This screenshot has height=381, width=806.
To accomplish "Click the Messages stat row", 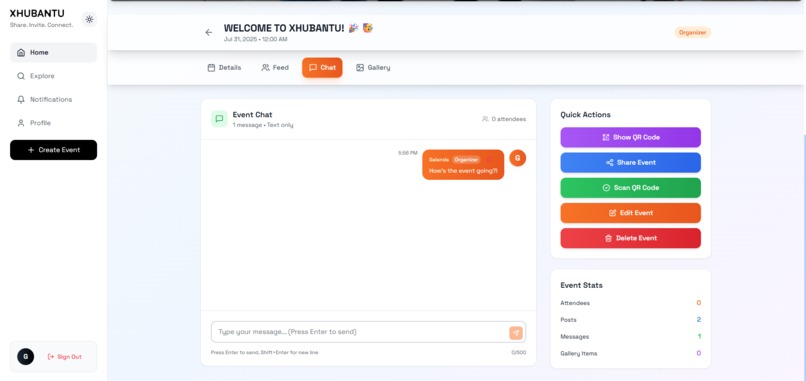I will [x=630, y=336].
